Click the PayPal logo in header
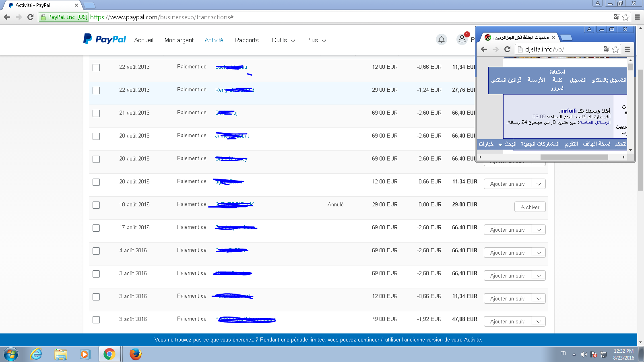The width and height of the screenshot is (644, 362). (105, 39)
